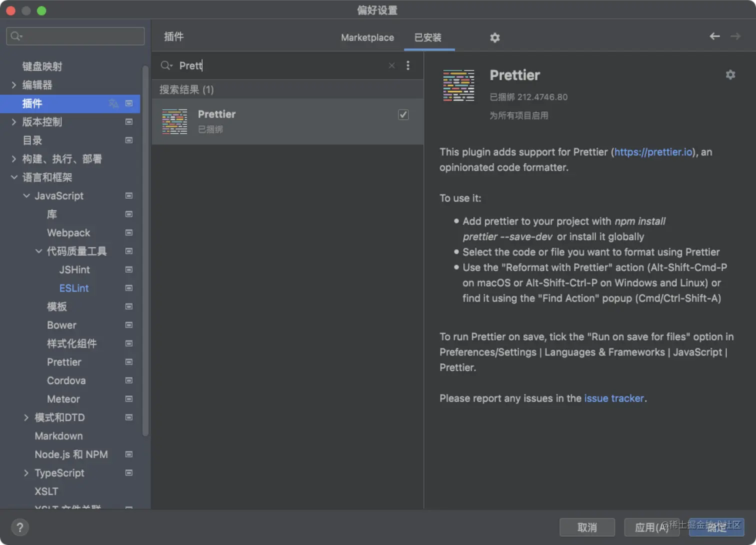Switch to the 已安装 tab
The width and height of the screenshot is (756, 545).
click(x=428, y=37)
